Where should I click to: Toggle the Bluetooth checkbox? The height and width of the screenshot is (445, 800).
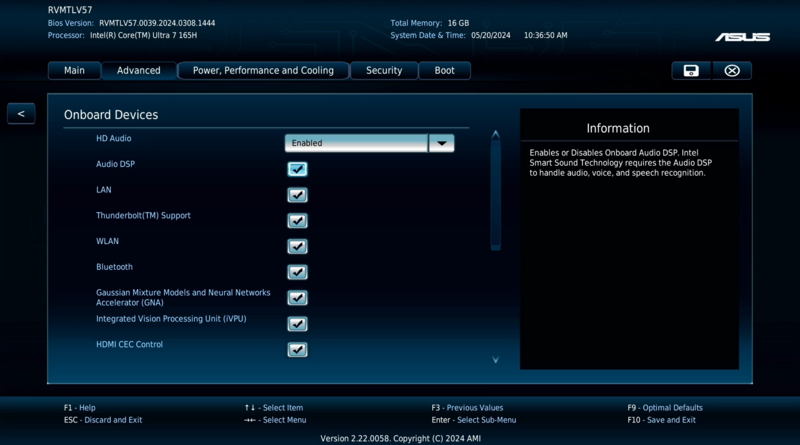(x=297, y=272)
